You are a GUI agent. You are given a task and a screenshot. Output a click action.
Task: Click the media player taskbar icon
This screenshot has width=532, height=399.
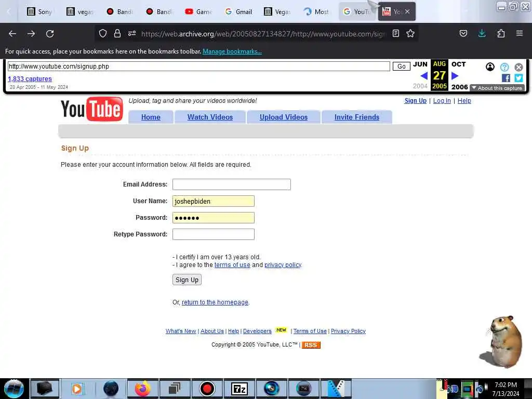(77, 389)
